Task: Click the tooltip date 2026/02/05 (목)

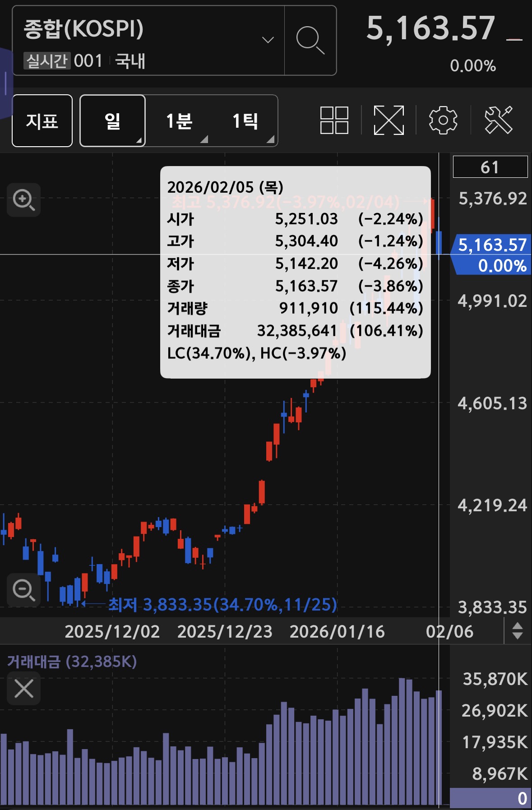Action: click(225, 187)
